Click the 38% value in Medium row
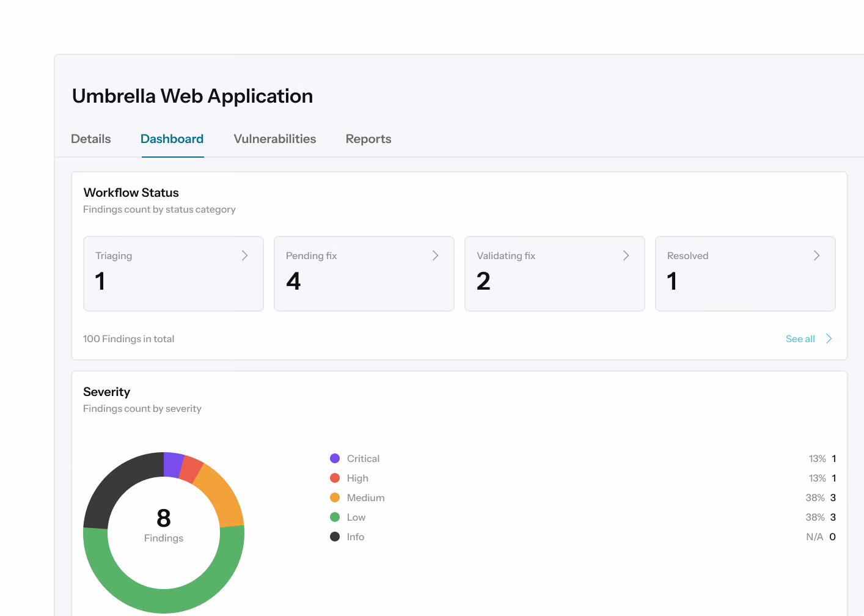The image size is (864, 616). pos(815,497)
